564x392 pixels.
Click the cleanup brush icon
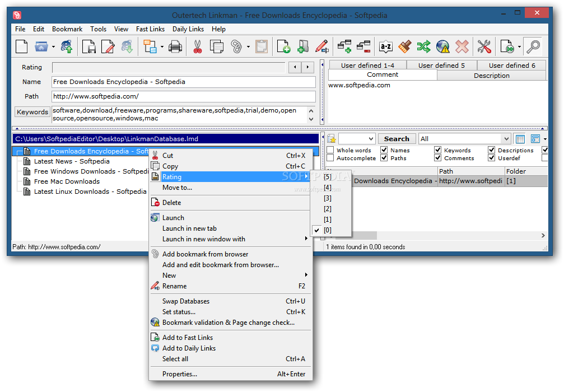pyautogui.click(x=404, y=46)
